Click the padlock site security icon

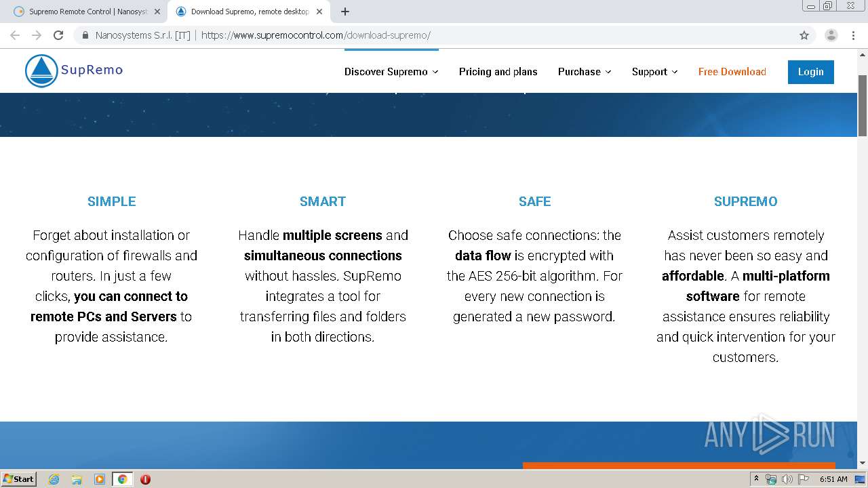click(x=85, y=35)
